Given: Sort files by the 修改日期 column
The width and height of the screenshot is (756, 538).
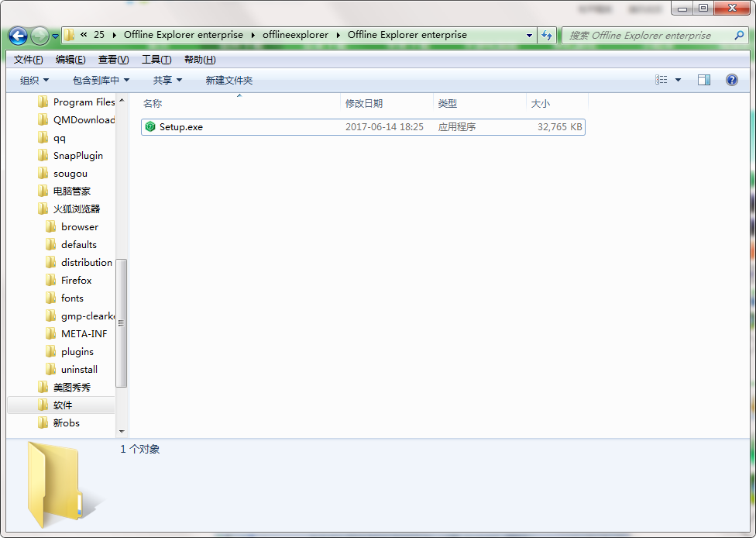Looking at the screenshot, I should point(387,103).
